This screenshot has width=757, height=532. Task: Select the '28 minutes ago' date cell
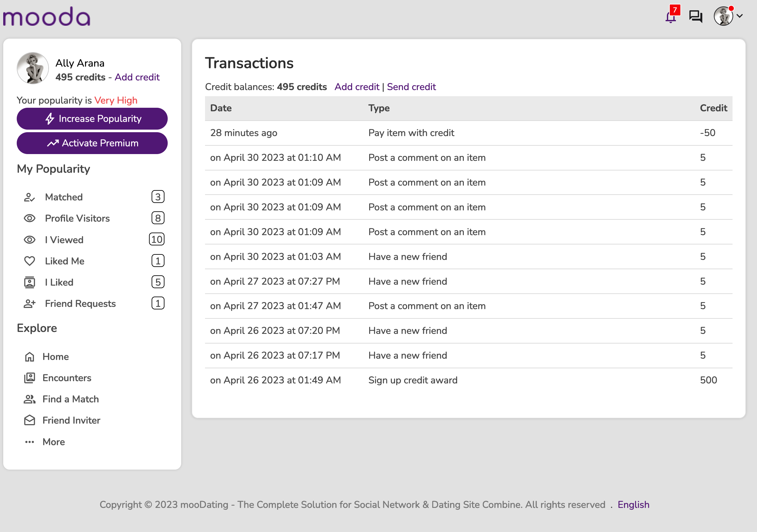[x=244, y=133]
